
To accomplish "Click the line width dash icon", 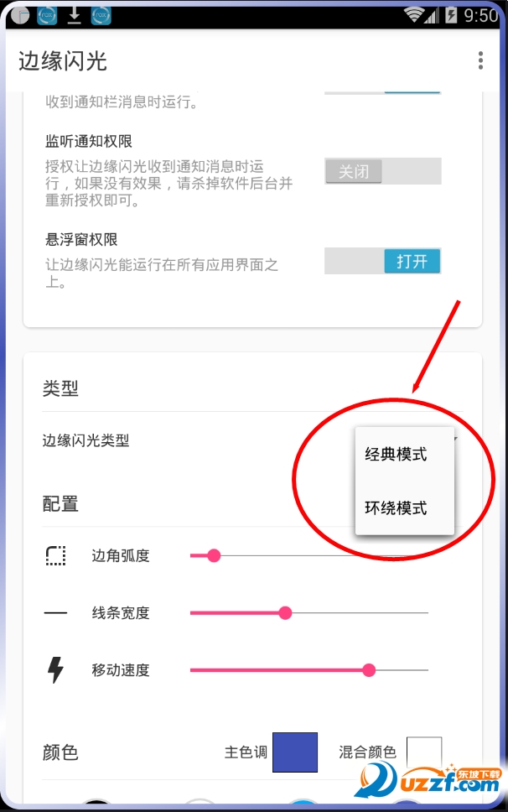I will click(x=55, y=613).
